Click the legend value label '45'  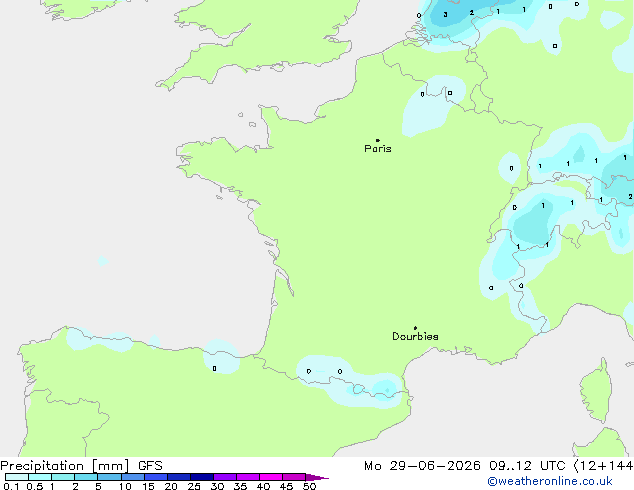(286, 486)
